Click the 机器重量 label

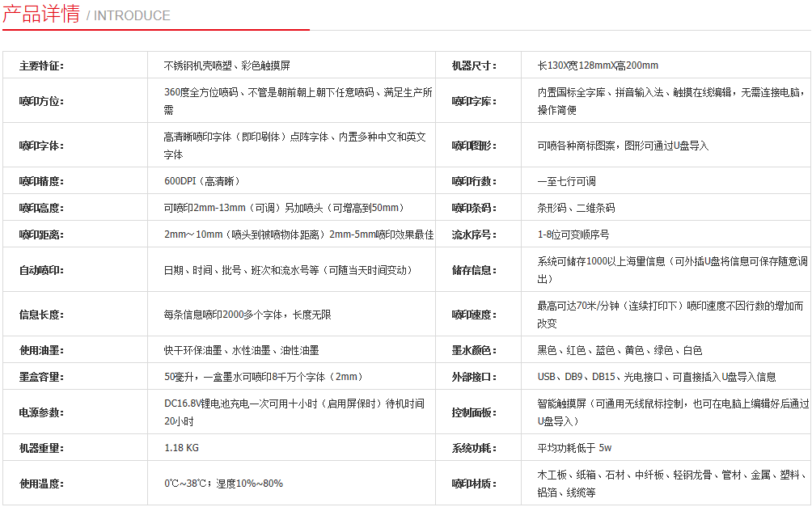point(41,448)
